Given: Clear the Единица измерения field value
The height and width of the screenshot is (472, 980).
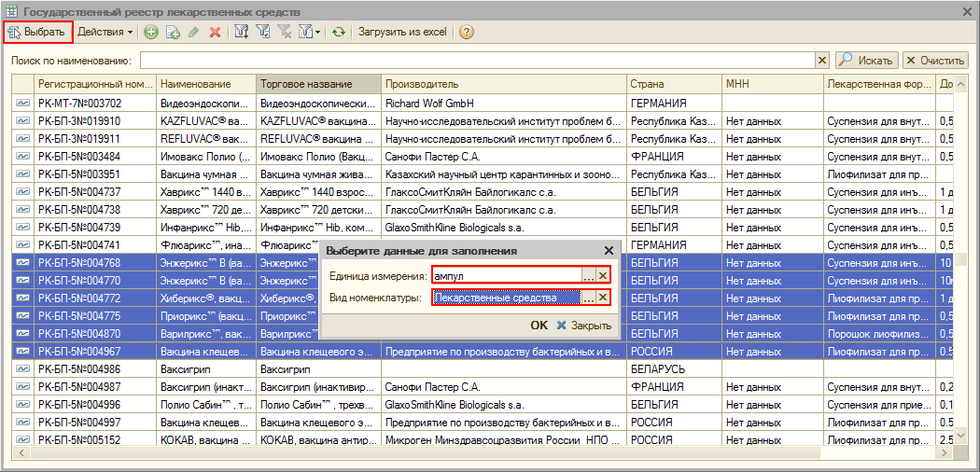Looking at the screenshot, I should pos(603,275).
